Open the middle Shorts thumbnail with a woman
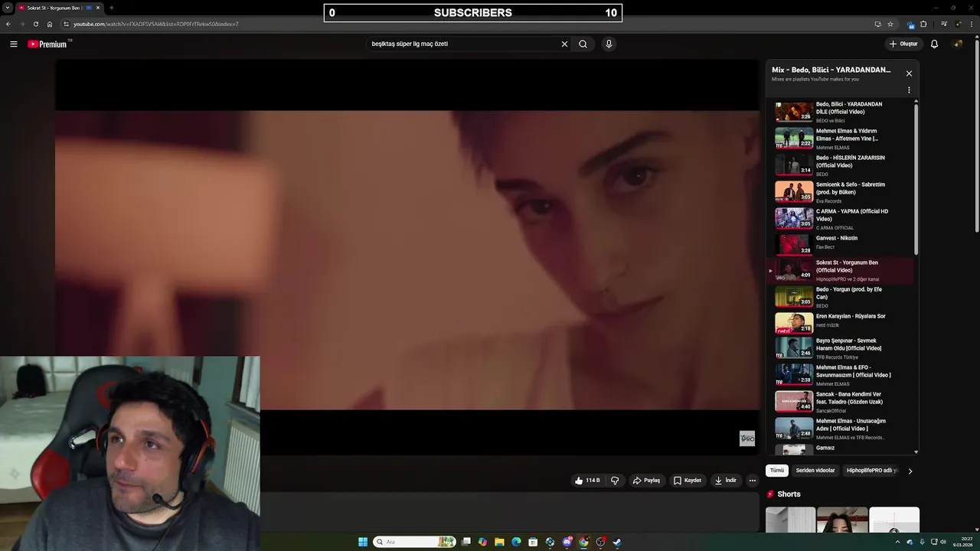The width and height of the screenshot is (980, 551). point(842,520)
